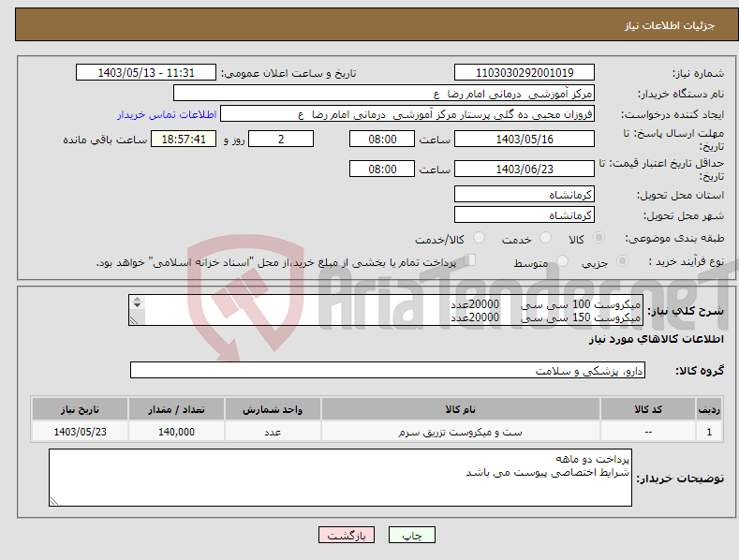Click delivery city field کرمانشاه

coord(525,215)
